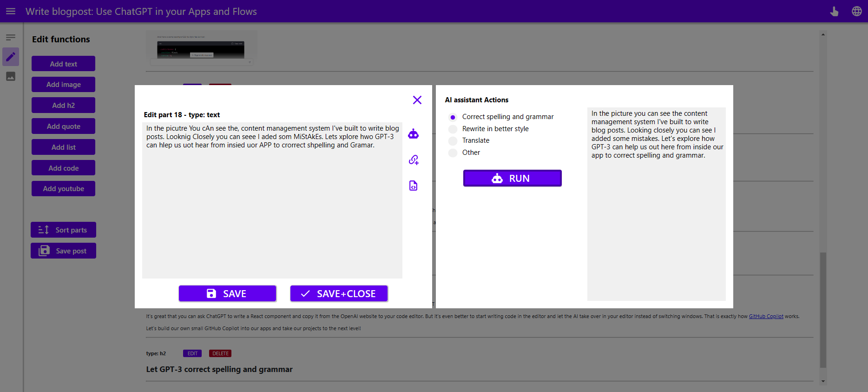
Task: Click the AI corrected text output box
Action: click(657, 204)
